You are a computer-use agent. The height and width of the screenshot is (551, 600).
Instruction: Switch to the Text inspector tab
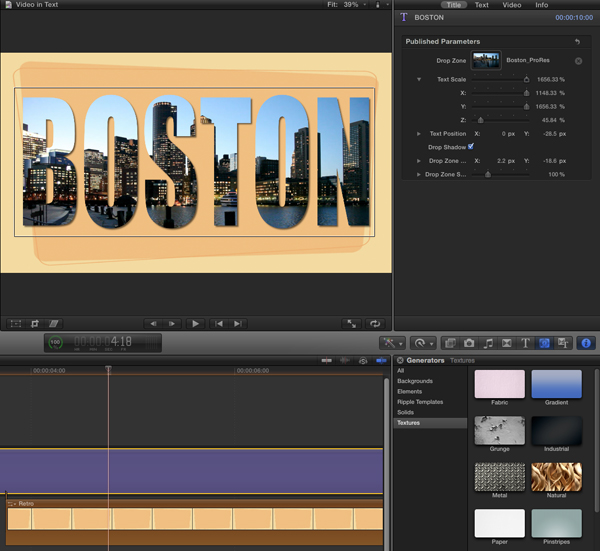click(x=481, y=5)
